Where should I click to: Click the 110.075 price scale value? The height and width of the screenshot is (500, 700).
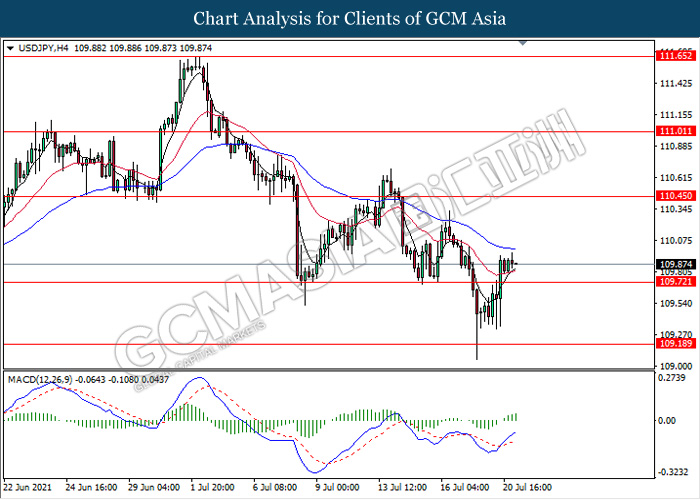click(x=676, y=241)
